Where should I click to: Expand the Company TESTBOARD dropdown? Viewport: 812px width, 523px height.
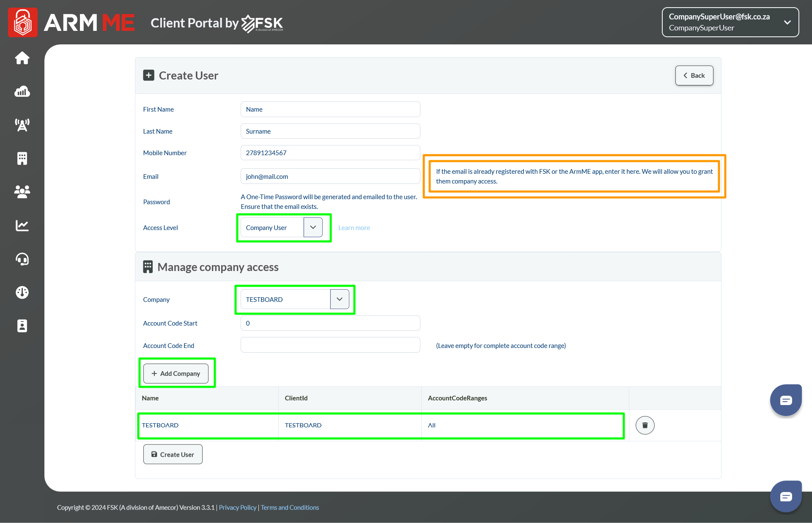pyautogui.click(x=339, y=299)
